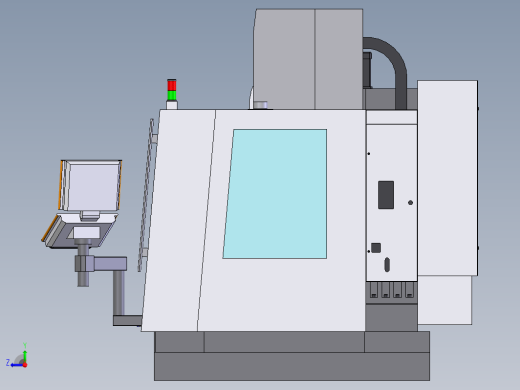The image size is (520, 390).
Task: Click the black curved cable hose
Action: [x=388, y=68]
